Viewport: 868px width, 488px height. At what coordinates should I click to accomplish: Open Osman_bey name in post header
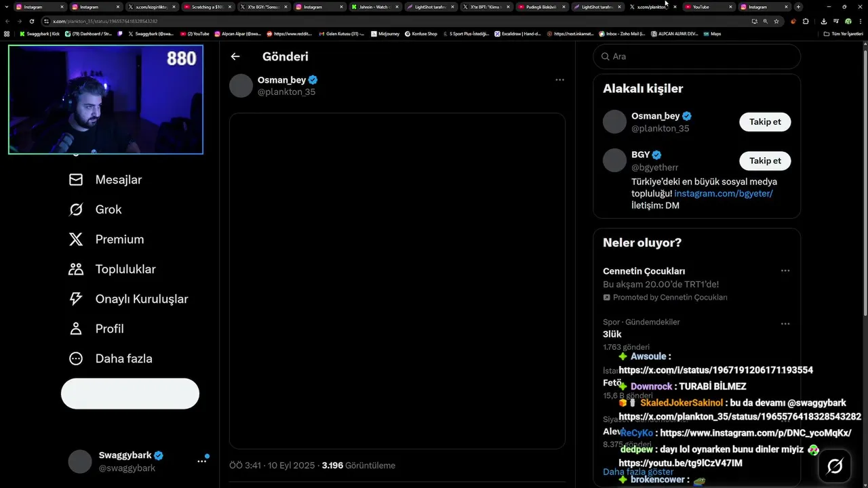click(x=282, y=80)
